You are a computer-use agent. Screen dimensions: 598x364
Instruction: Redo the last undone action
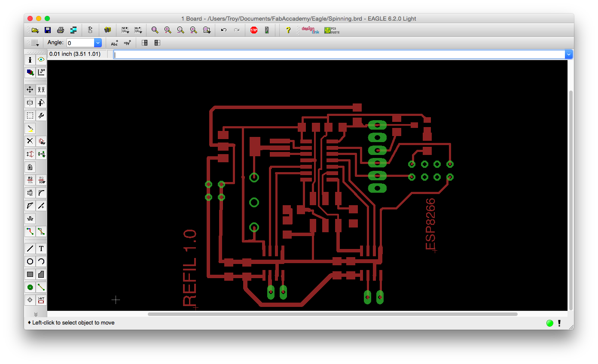tap(237, 30)
